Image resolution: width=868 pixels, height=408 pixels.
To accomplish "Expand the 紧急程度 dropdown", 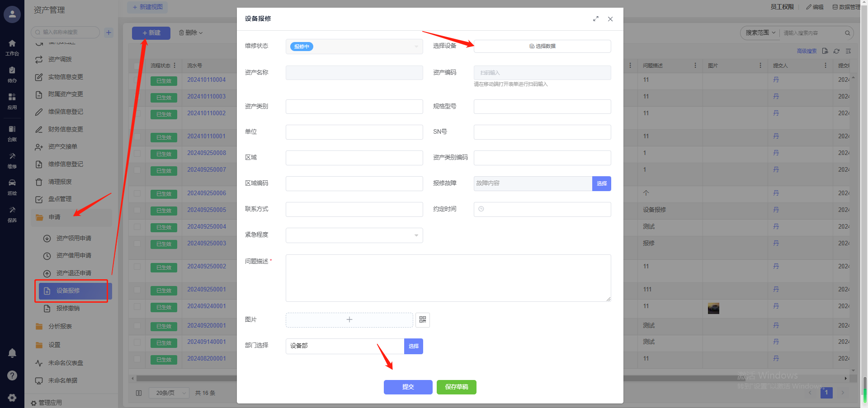I will [x=354, y=235].
